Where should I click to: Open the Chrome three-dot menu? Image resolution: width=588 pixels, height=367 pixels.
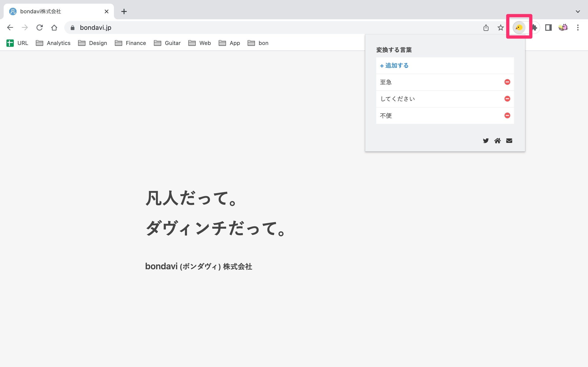tap(578, 28)
